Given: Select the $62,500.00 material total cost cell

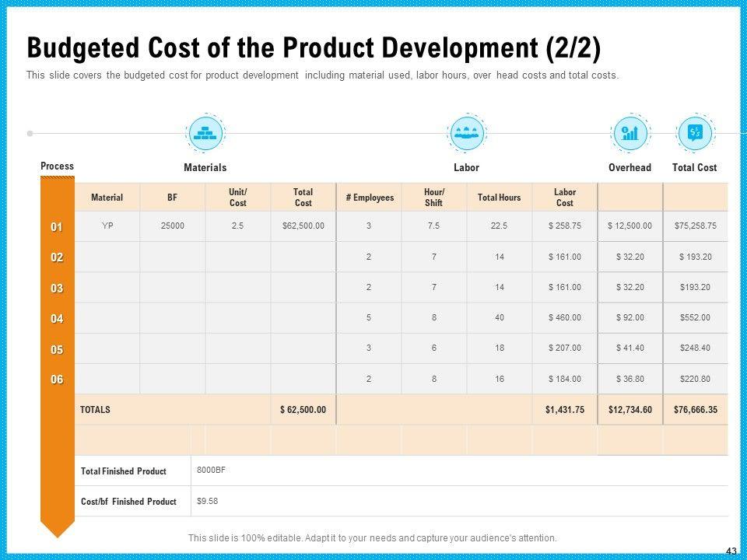Looking at the screenshot, I should click(x=303, y=226).
